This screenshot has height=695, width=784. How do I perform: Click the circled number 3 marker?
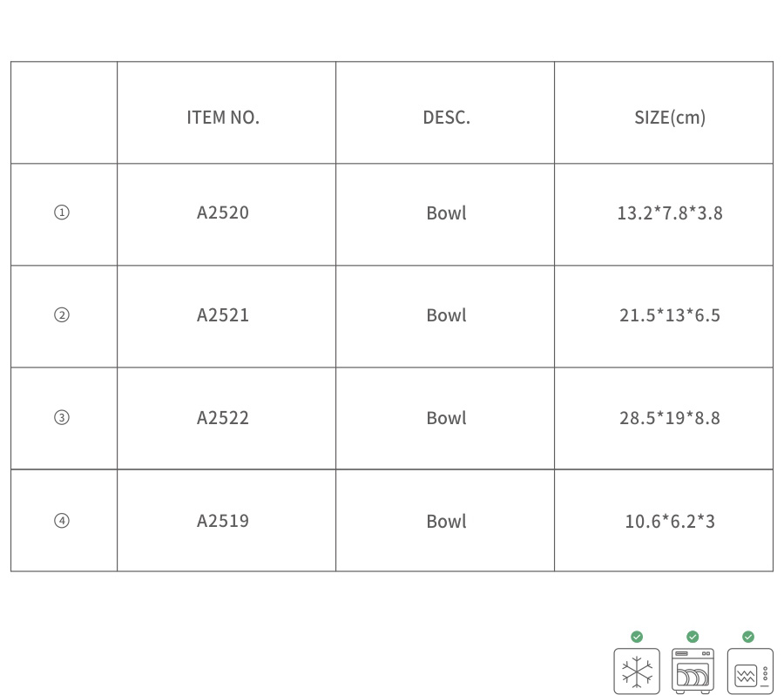(x=62, y=418)
